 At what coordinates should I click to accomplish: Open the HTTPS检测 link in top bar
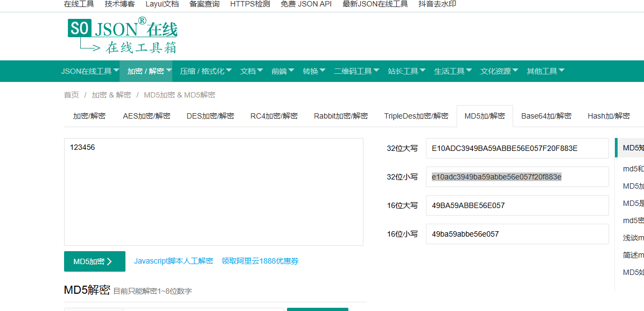click(x=250, y=4)
